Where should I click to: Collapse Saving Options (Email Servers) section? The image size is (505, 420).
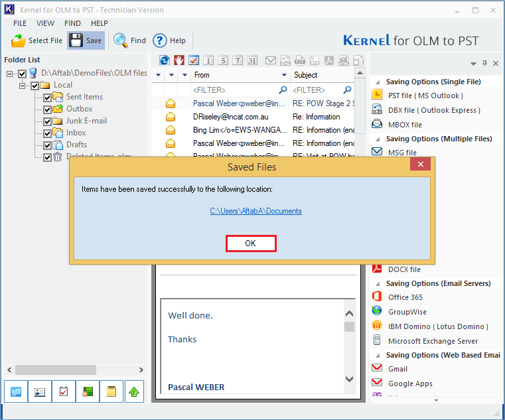point(378,284)
